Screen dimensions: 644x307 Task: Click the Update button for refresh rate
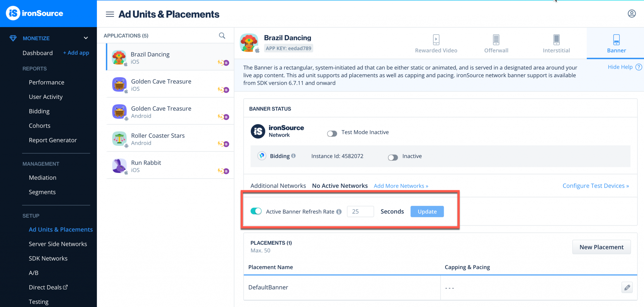click(x=427, y=211)
